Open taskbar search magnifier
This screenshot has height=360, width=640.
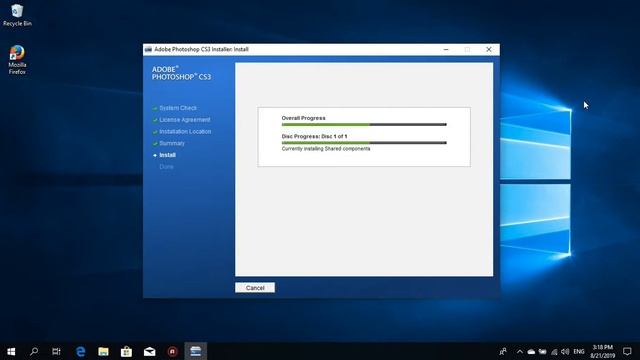pos(34,351)
